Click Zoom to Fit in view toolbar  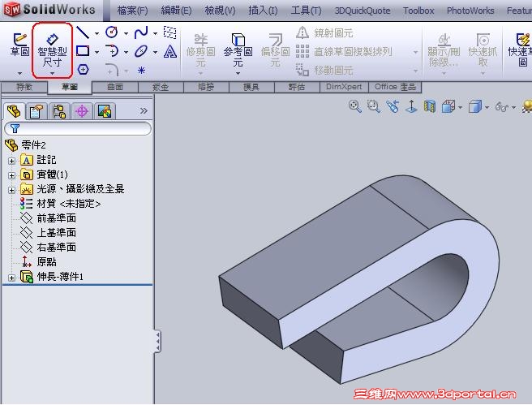pyautogui.click(x=355, y=106)
